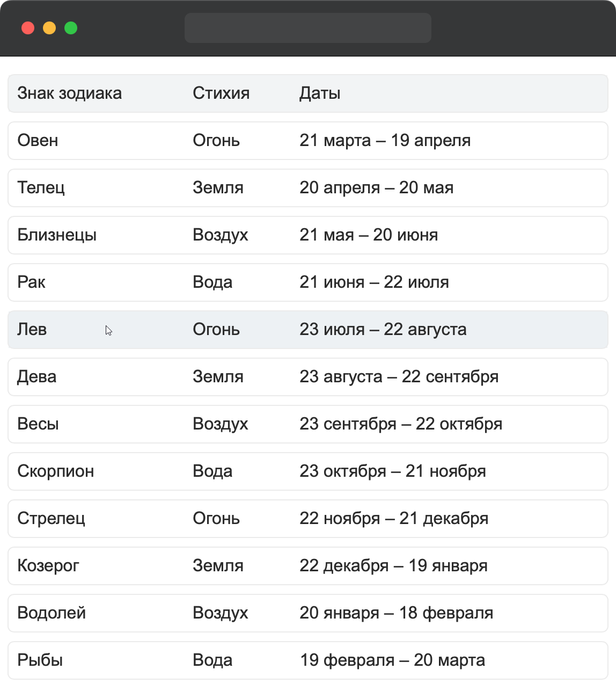Screen dimensions: 616x698
Task: Select the 'Близнецы' row
Action: pos(307,235)
